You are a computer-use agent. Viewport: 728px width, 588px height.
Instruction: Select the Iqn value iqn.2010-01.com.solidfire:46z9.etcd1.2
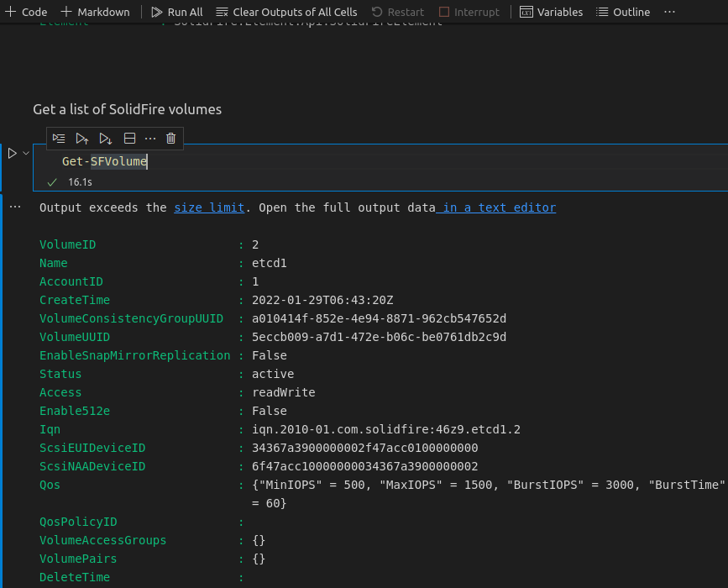pos(385,429)
